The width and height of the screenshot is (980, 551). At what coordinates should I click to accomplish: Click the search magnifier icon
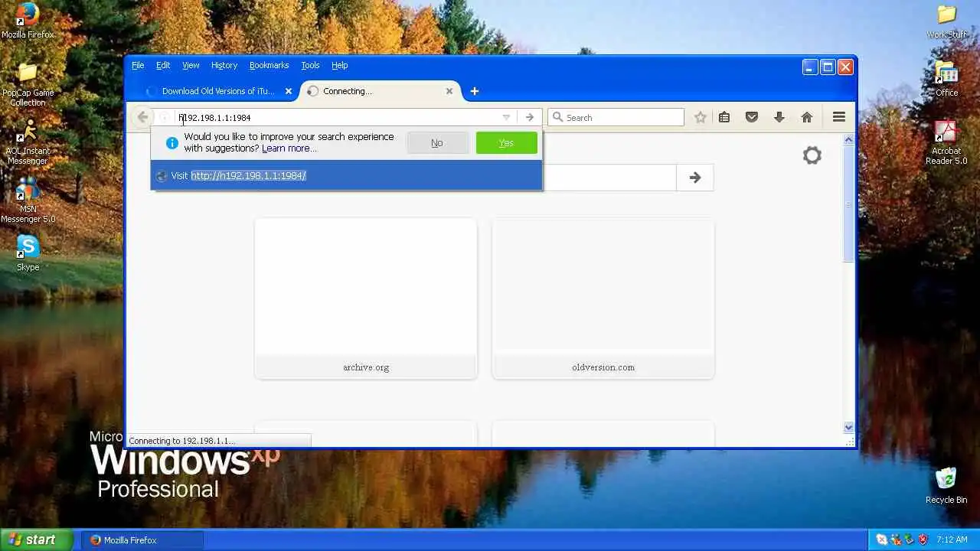(558, 117)
